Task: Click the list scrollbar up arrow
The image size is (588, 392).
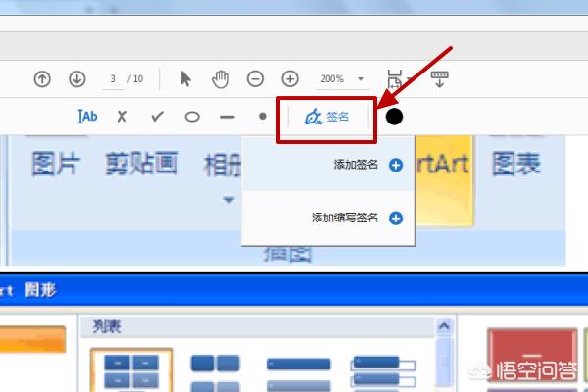Action: click(x=445, y=326)
